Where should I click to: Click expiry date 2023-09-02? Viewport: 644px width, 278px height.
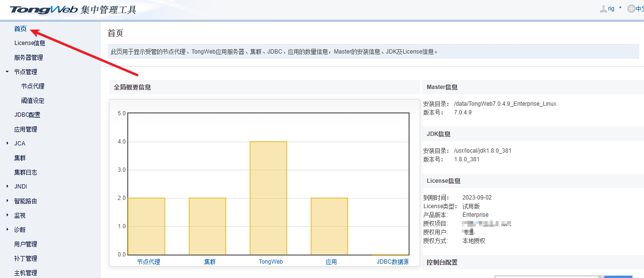tap(477, 198)
